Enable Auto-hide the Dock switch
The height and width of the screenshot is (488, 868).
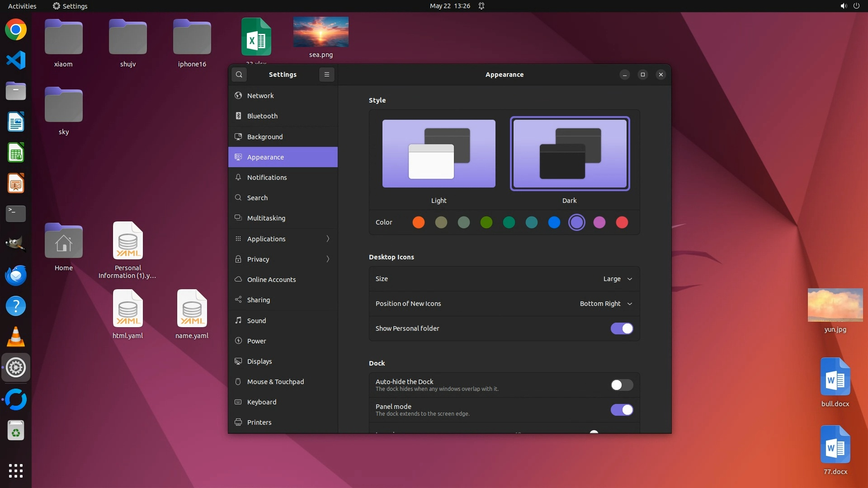pos(622,385)
